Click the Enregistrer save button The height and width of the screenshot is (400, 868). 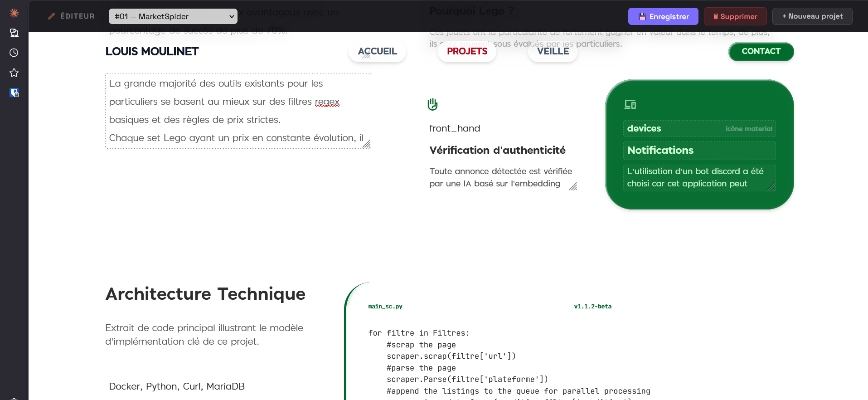(663, 16)
